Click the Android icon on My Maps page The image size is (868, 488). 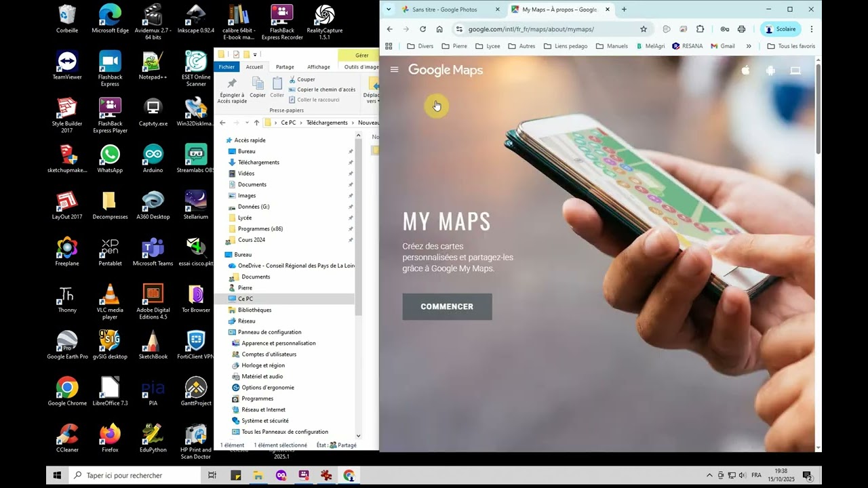click(770, 70)
